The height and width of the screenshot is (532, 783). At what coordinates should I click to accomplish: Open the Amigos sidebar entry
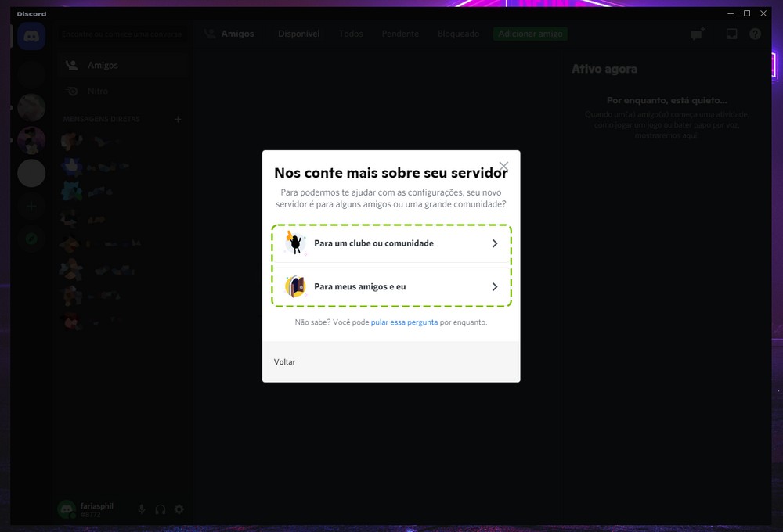[x=122, y=66]
